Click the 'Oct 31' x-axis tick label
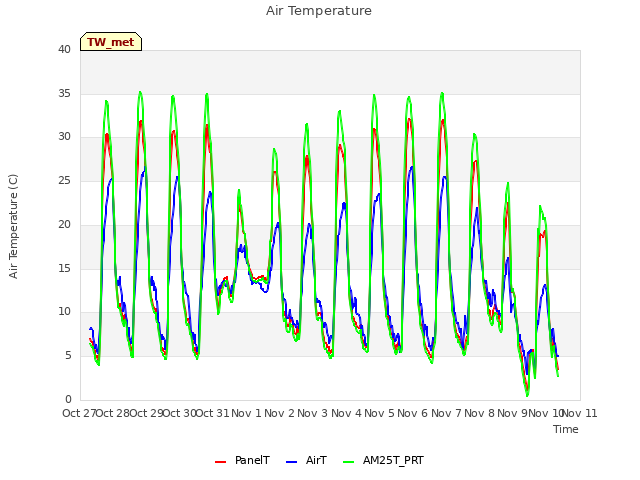The image size is (640, 480). pyautogui.click(x=213, y=413)
